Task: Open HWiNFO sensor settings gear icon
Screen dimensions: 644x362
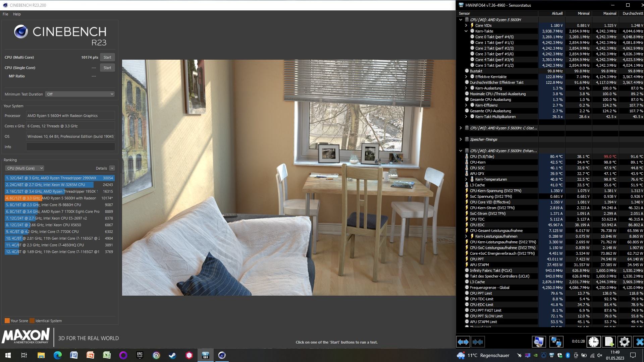Action: pos(624,342)
